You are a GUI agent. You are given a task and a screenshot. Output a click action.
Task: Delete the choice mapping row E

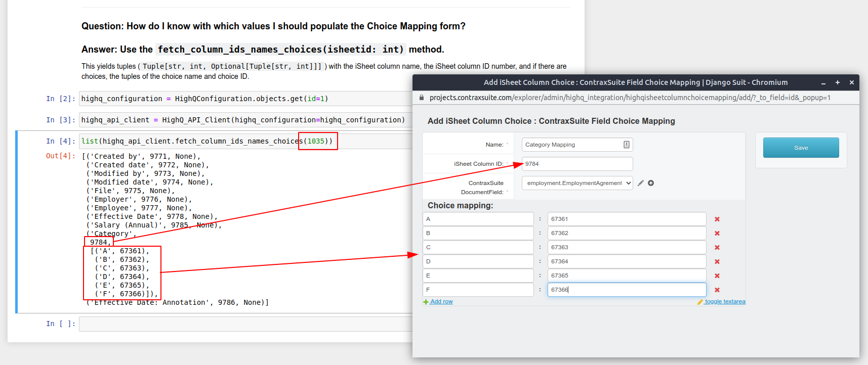[717, 276]
